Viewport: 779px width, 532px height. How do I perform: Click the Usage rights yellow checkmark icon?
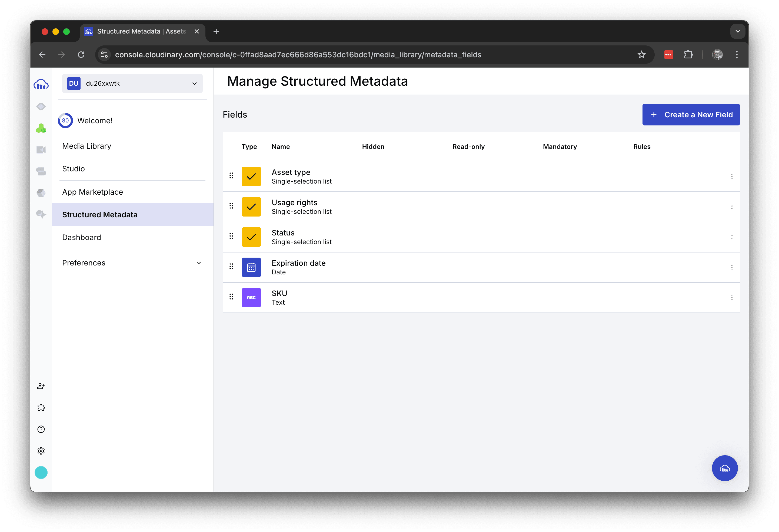(251, 207)
